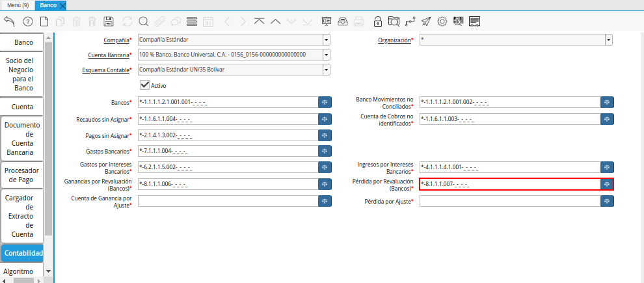Expand the Organización dropdown
Viewport: 644px width, 283px height.
pos(608,40)
